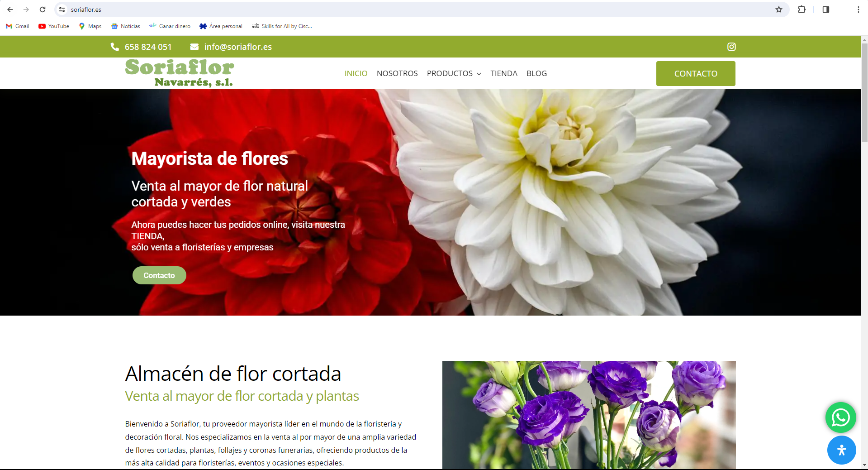Open the Área personal bookmark

pos(221,26)
